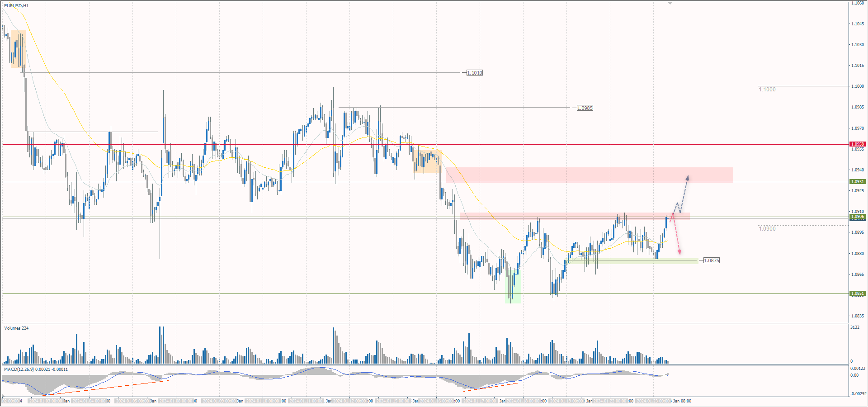The image size is (868, 407).
Task: Click the 1.1045 value on price scale
Action: click(858, 24)
